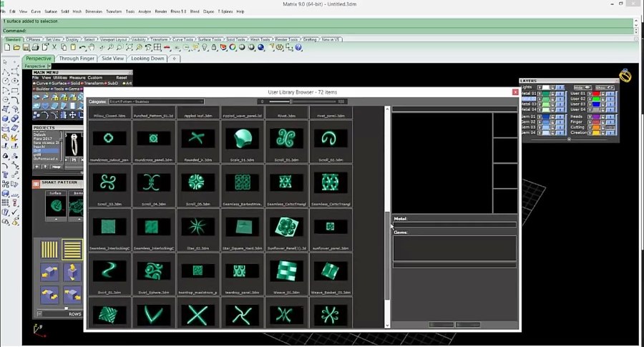Image resolution: width=644 pixels, height=347 pixels.
Task: Switch to Looking Down viewport tab
Action: click(147, 59)
